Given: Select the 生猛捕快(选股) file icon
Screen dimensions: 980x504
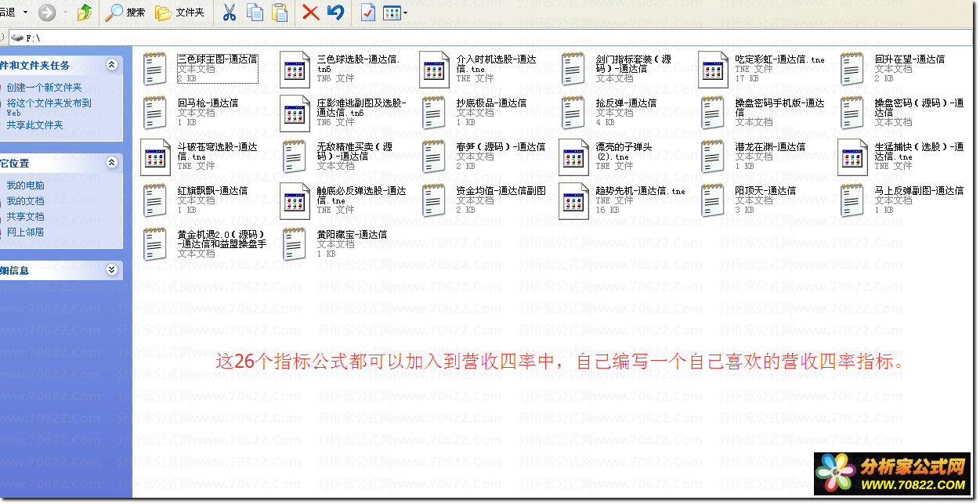Looking at the screenshot, I should pyautogui.click(x=853, y=157).
